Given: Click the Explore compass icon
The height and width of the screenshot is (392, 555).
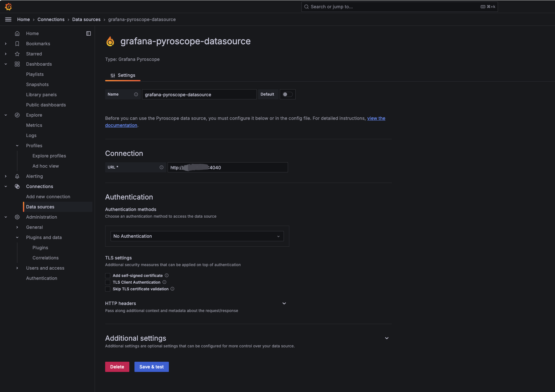Looking at the screenshot, I should point(17,115).
